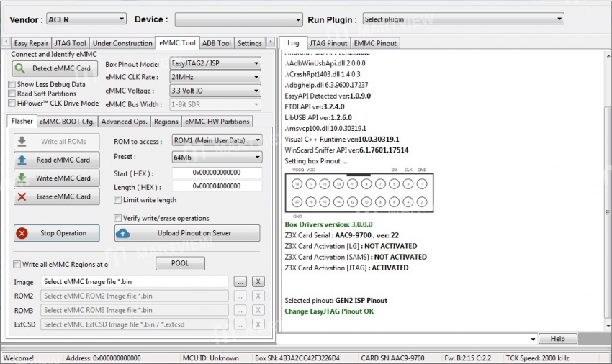612x364 pixels.
Task: Open the EMMC Pinout tab
Action: (374, 43)
